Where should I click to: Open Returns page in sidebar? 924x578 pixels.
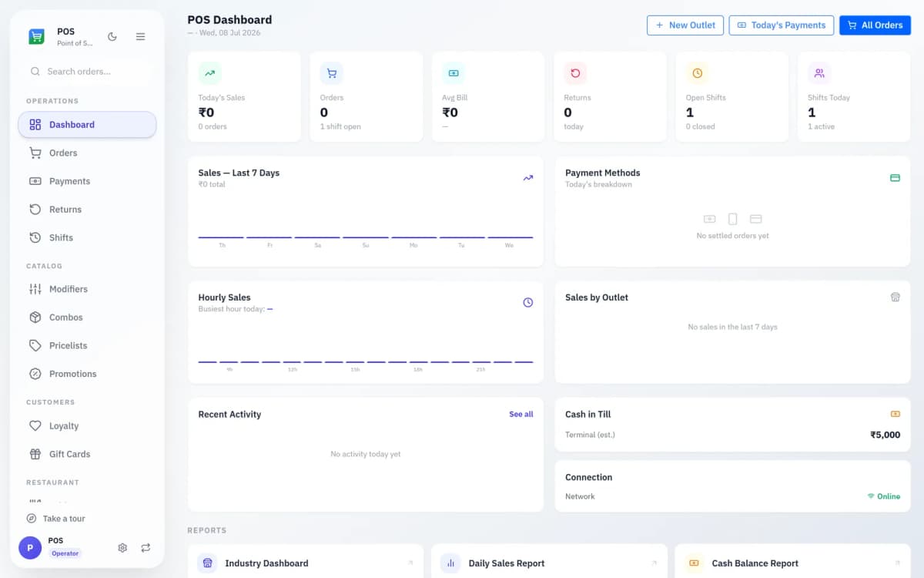[x=87, y=210]
